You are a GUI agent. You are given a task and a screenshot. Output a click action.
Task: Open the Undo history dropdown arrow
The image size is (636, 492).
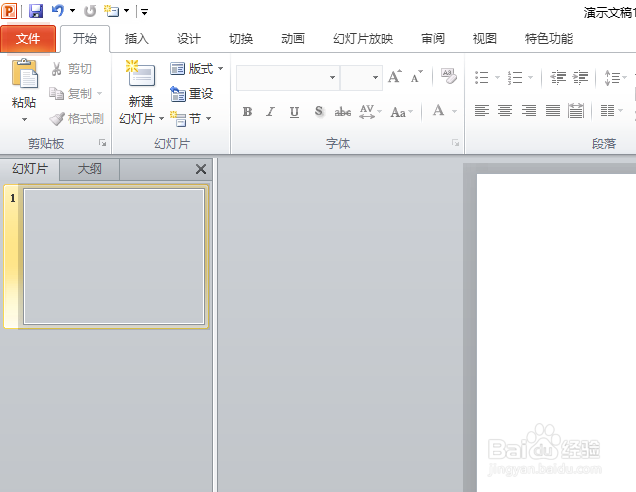tap(73, 11)
